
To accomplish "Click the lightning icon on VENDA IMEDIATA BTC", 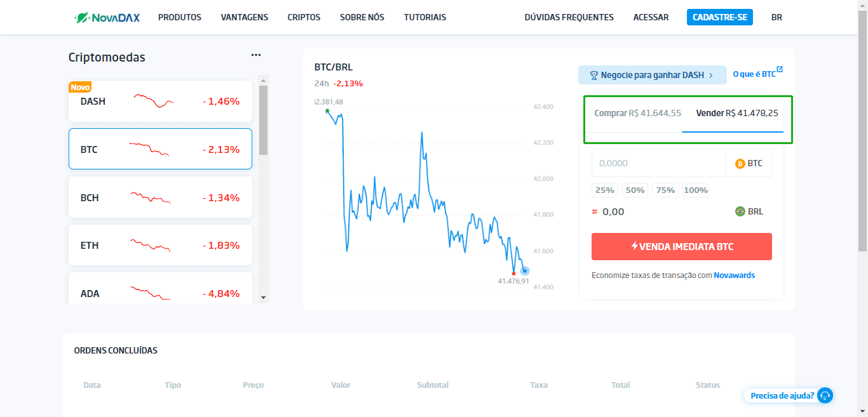I will click(x=635, y=246).
